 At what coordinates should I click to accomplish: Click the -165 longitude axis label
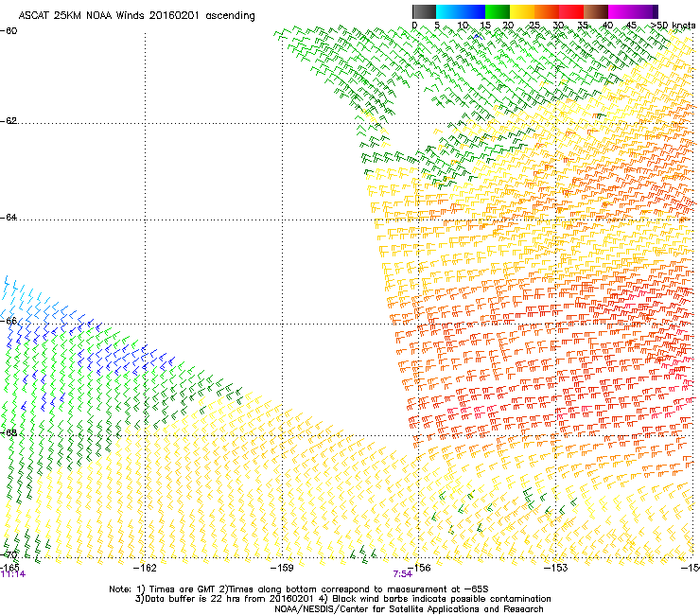pyautogui.click(x=9, y=567)
